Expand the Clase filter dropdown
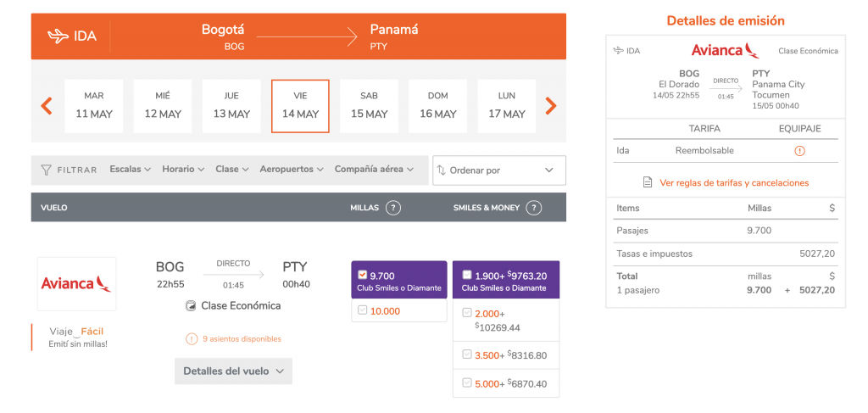868x413 pixels. (x=232, y=170)
